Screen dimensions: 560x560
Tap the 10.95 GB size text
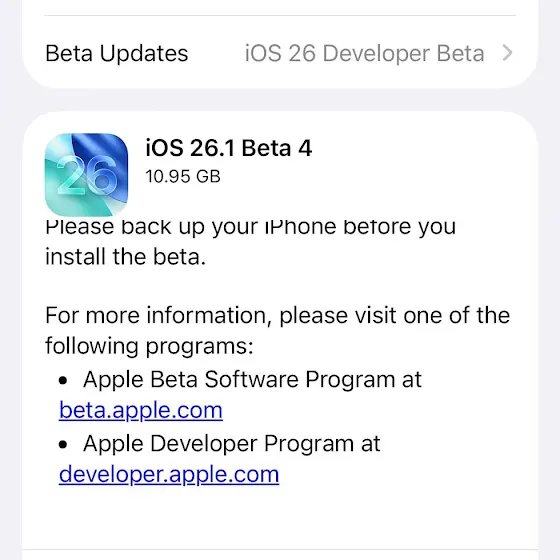tap(183, 176)
